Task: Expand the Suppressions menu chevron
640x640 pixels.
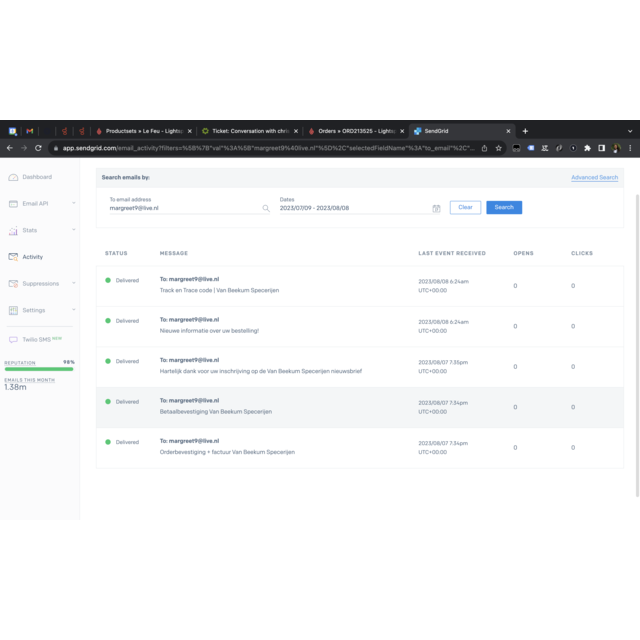Action: point(74,283)
